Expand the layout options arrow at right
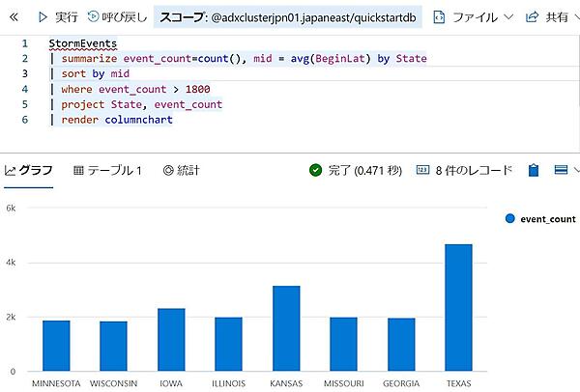 click(x=576, y=170)
